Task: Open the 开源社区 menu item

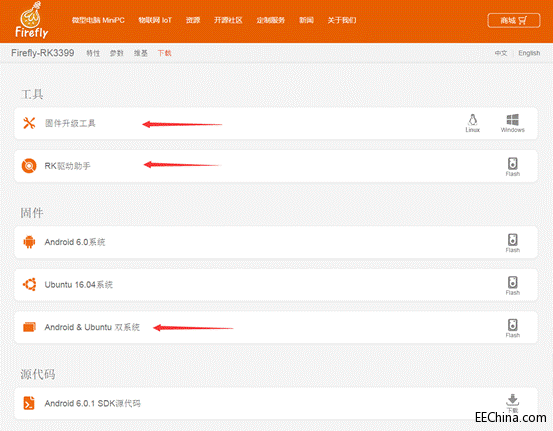Action: [228, 20]
